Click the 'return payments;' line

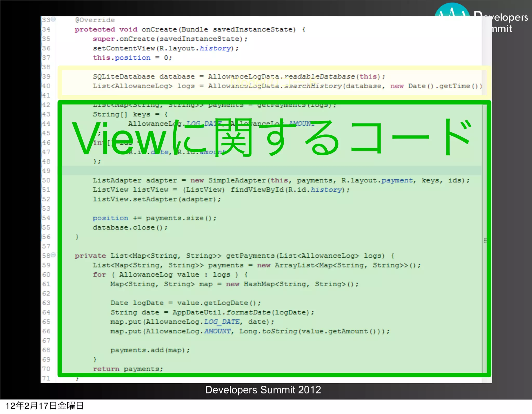coord(128,369)
